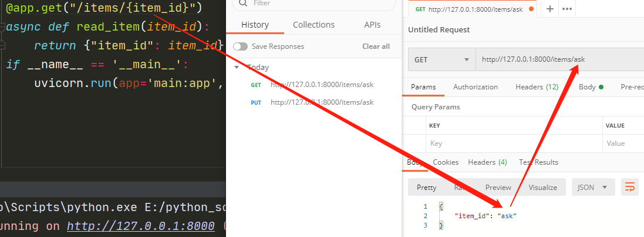Click the Key field in Query Params
The height and width of the screenshot is (237, 644).
tap(514, 143)
